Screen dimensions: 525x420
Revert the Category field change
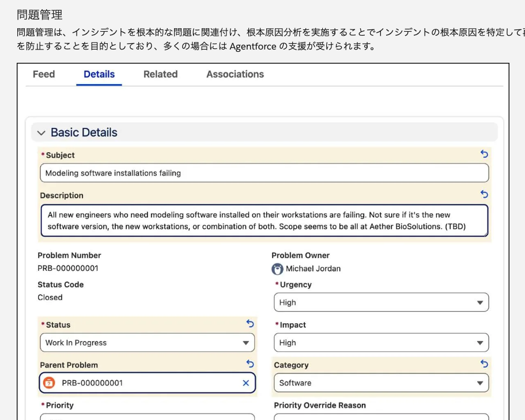484,364
